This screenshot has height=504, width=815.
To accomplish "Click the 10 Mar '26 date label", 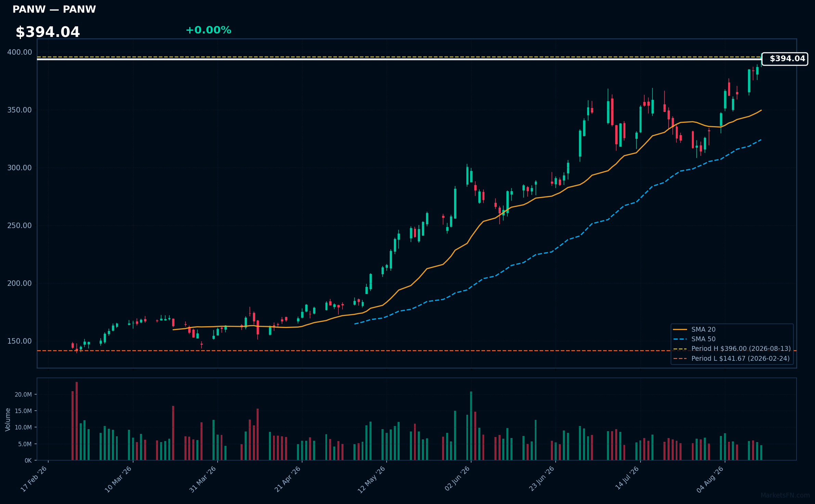I will click(x=118, y=479).
